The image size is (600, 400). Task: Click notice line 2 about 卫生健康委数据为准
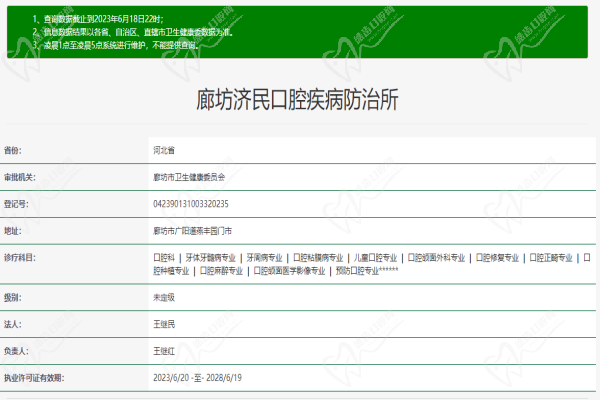point(132,32)
